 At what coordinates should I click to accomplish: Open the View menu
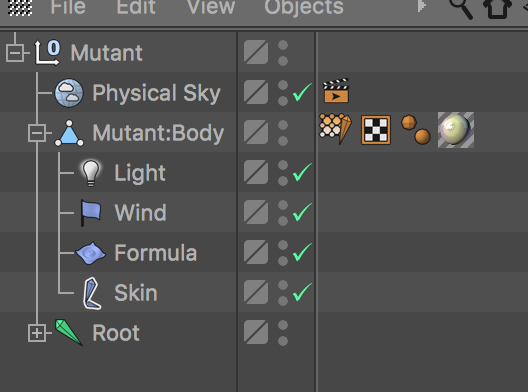pyautogui.click(x=211, y=7)
